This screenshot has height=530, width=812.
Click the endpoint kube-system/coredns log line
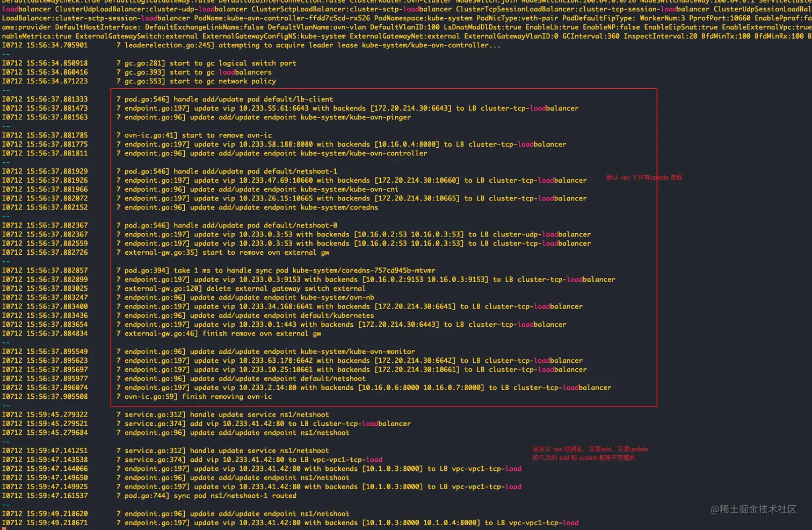190,207
